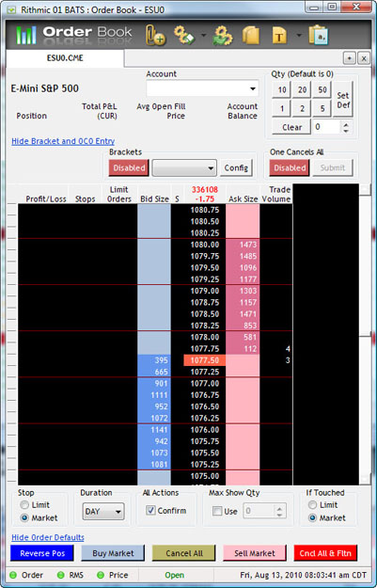
Task: Click ask size 1473 cell
Action: click(x=243, y=245)
